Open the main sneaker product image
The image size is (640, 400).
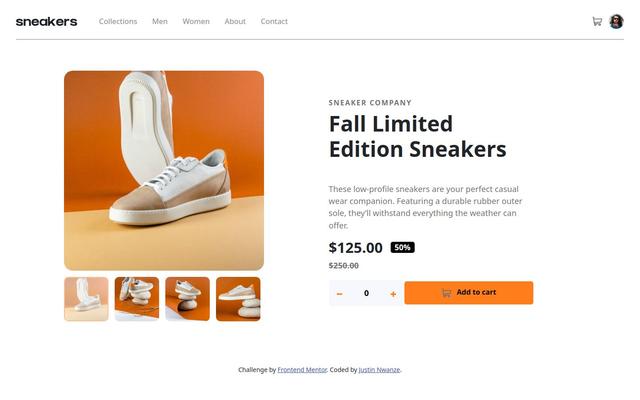[164, 170]
